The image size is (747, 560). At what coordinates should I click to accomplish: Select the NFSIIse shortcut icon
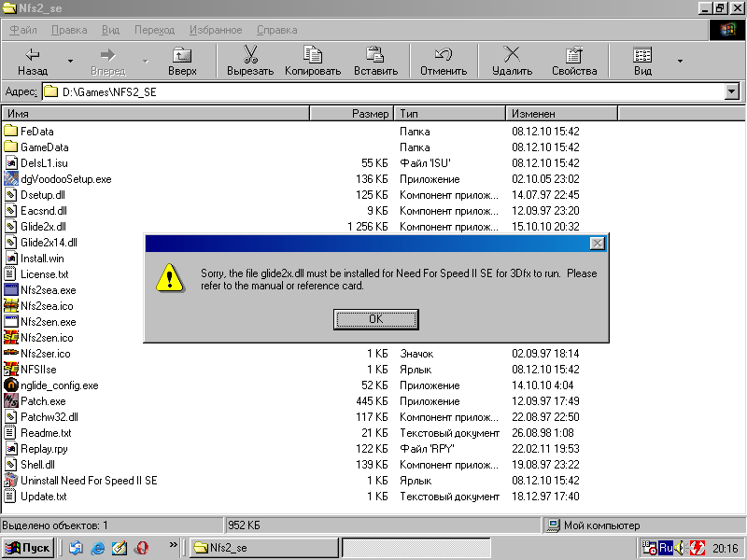point(10,369)
